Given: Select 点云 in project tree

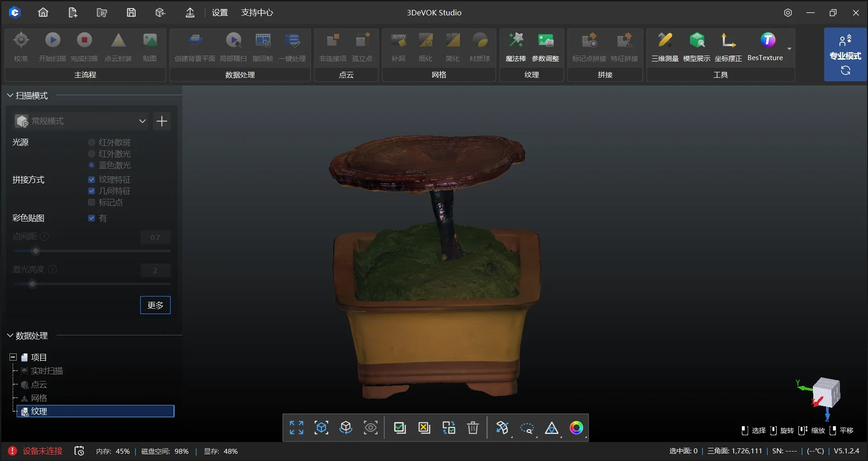Looking at the screenshot, I should pyautogui.click(x=39, y=384).
